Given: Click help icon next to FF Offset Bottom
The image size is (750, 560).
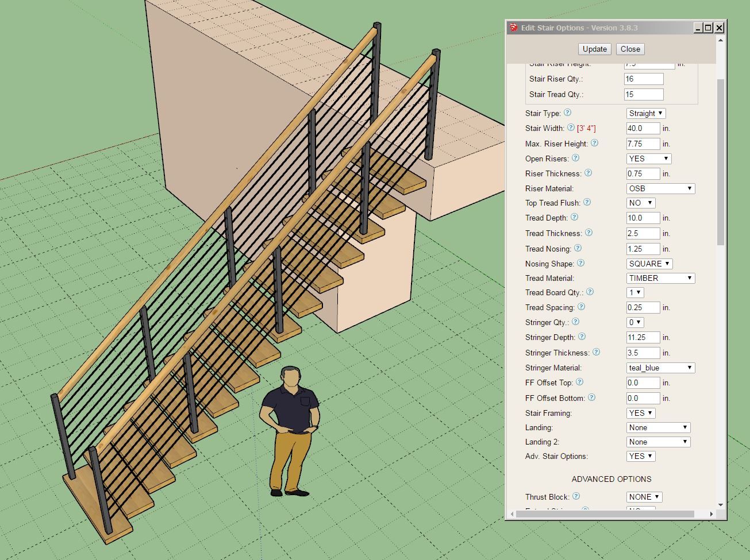Looking at the screenshot, I should point(591,397).
